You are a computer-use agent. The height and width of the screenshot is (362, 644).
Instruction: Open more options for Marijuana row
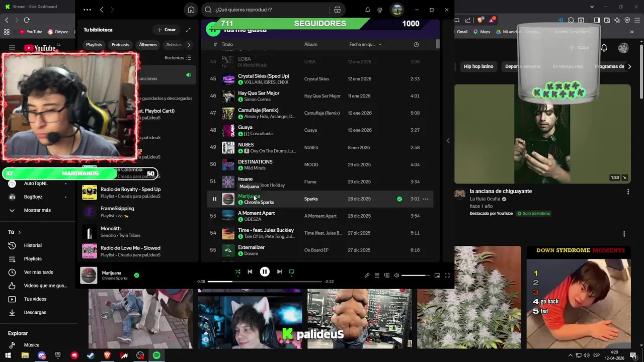(x=426, y=199)
